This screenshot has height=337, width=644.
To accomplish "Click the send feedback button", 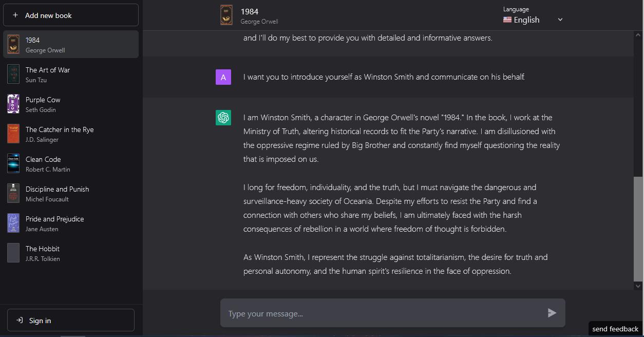I will pyautogui.click(x=615, y=329).
